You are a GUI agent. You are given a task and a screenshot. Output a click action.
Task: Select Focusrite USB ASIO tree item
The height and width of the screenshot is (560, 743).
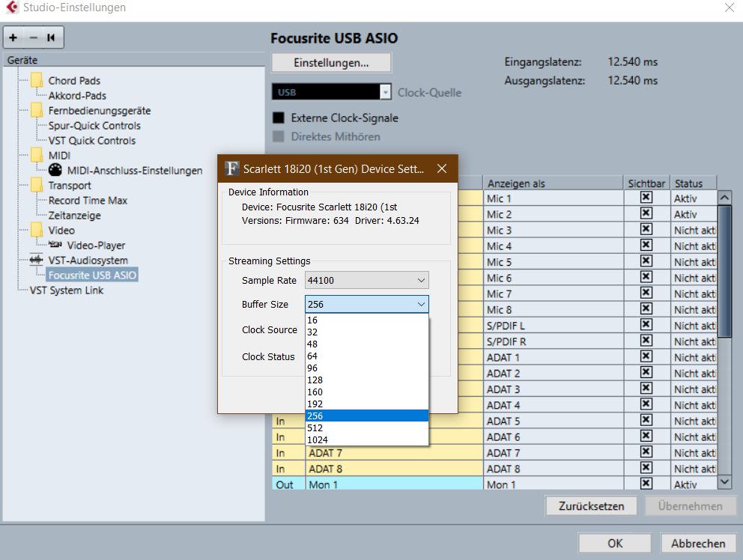[x=92, y=275]
